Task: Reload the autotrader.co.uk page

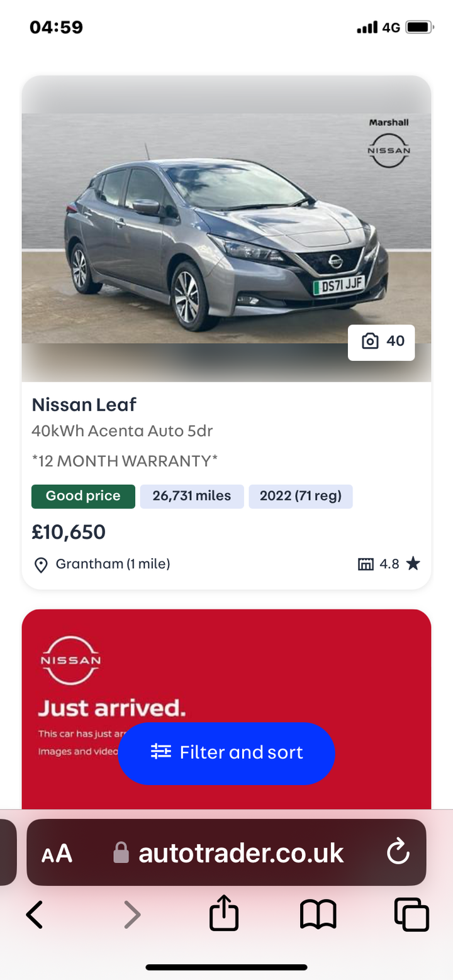Action: [398, 852]
